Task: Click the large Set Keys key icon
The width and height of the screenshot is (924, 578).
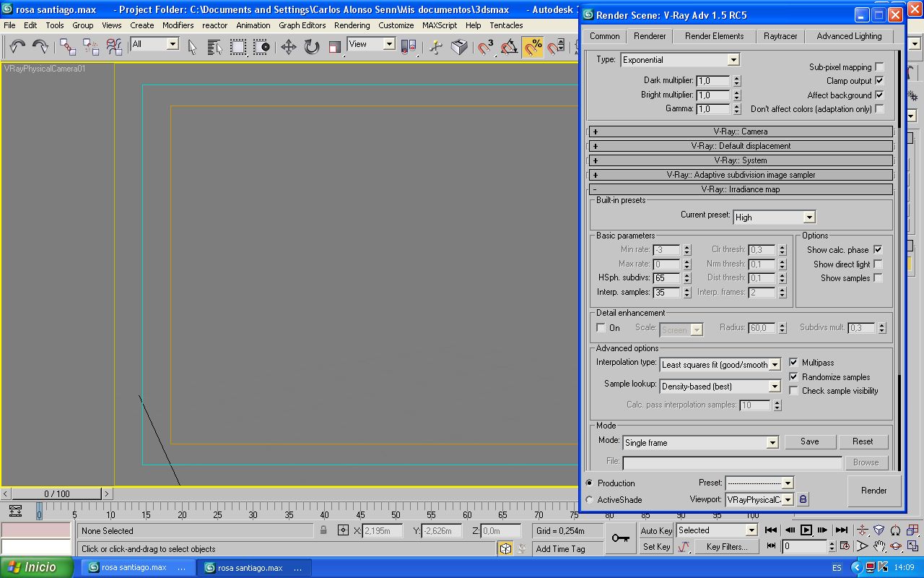Action: [620, 538]
